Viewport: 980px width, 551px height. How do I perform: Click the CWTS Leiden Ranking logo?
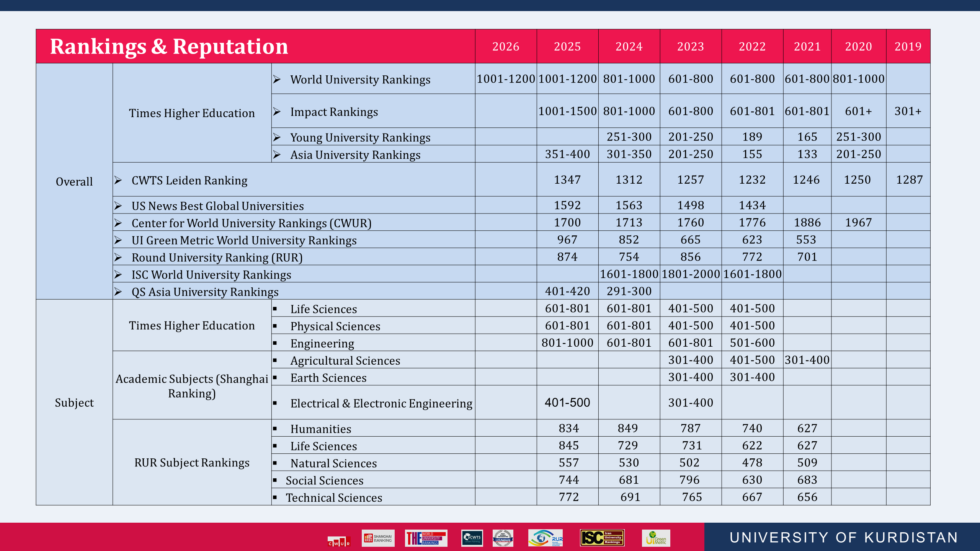(472, 538)
